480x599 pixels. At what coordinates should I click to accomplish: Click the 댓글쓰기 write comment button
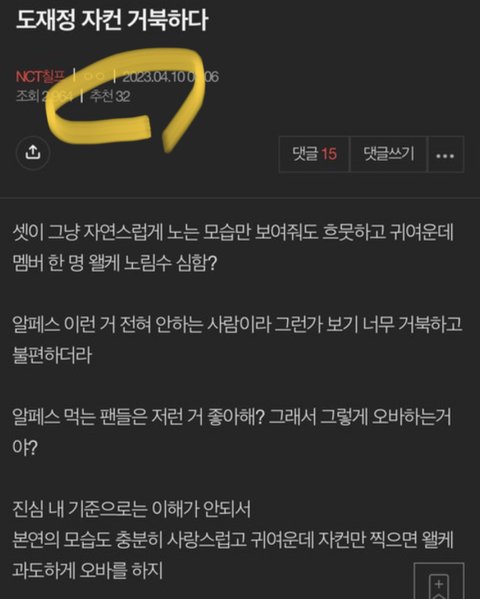point(389,154)
